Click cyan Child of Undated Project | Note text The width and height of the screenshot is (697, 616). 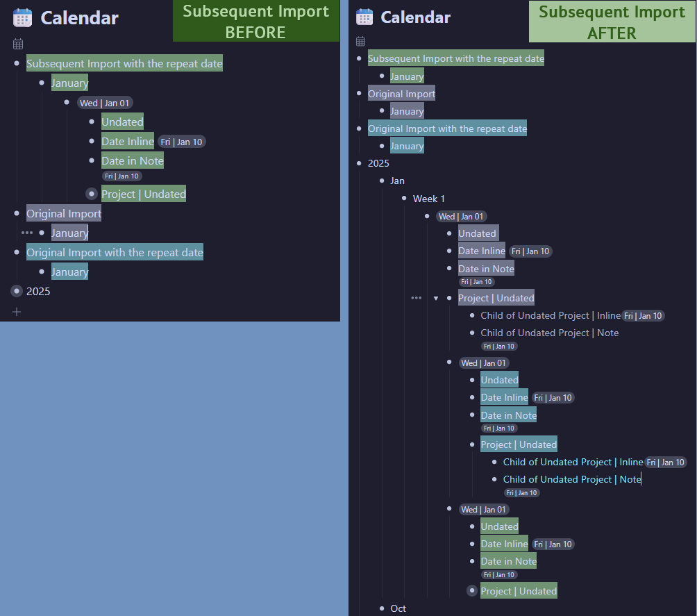[571, 479]
